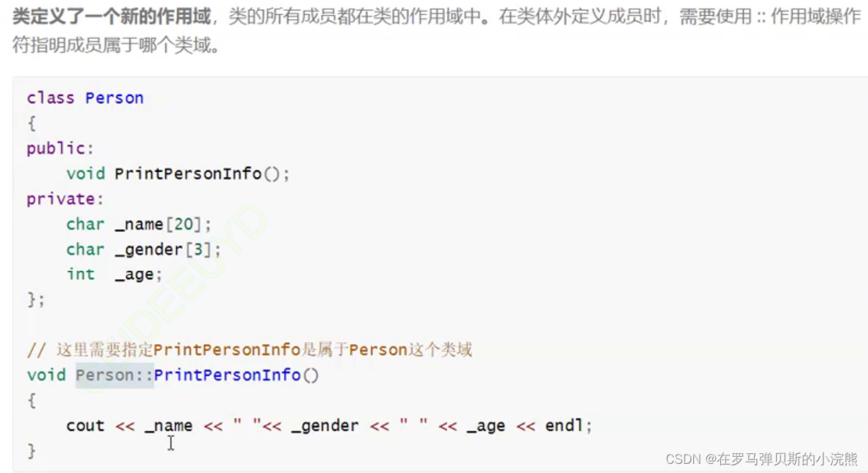Click the 'public:' access specifier
The width and height of the screenshot is (868, 473).
coord(60,148)
